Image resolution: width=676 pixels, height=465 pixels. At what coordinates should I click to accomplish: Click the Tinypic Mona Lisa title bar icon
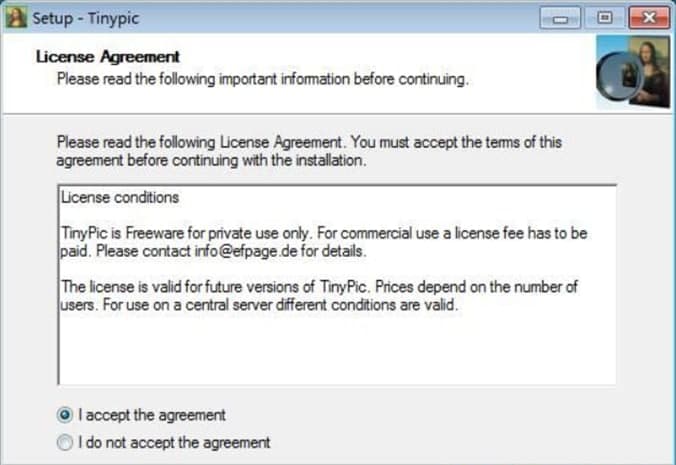(16, 17)
